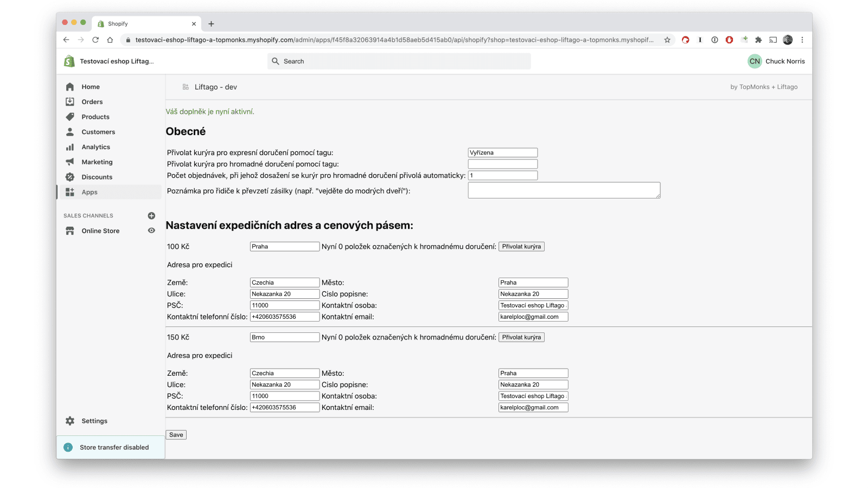Screen dimensions: 868x488
Task: Click the driver note textarea
Action: coord(564,190)
